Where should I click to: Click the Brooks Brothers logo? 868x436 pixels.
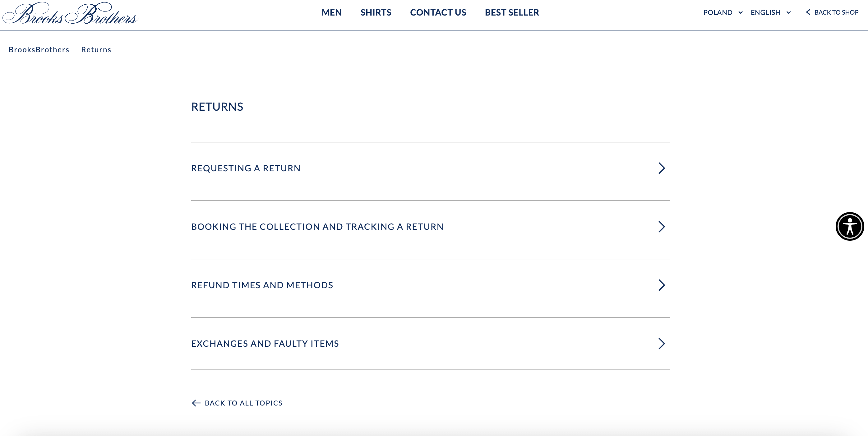[x=71, y=13]
